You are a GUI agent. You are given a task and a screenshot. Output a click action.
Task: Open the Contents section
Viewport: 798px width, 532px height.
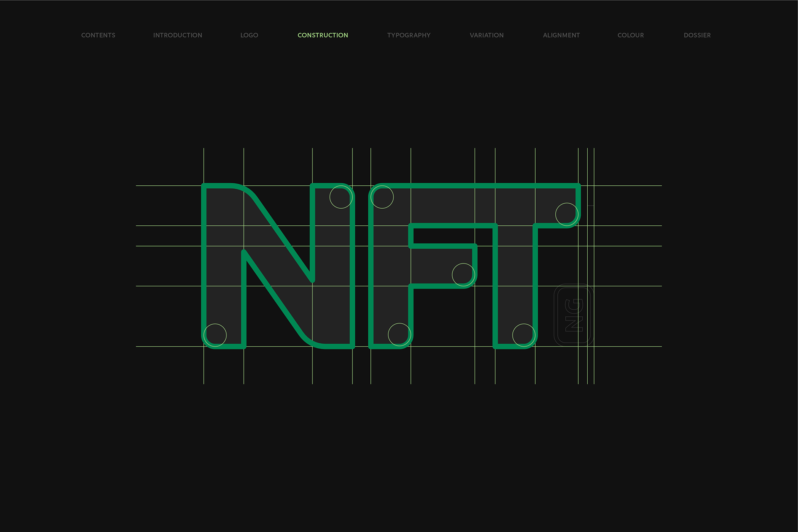click(98, 35)
